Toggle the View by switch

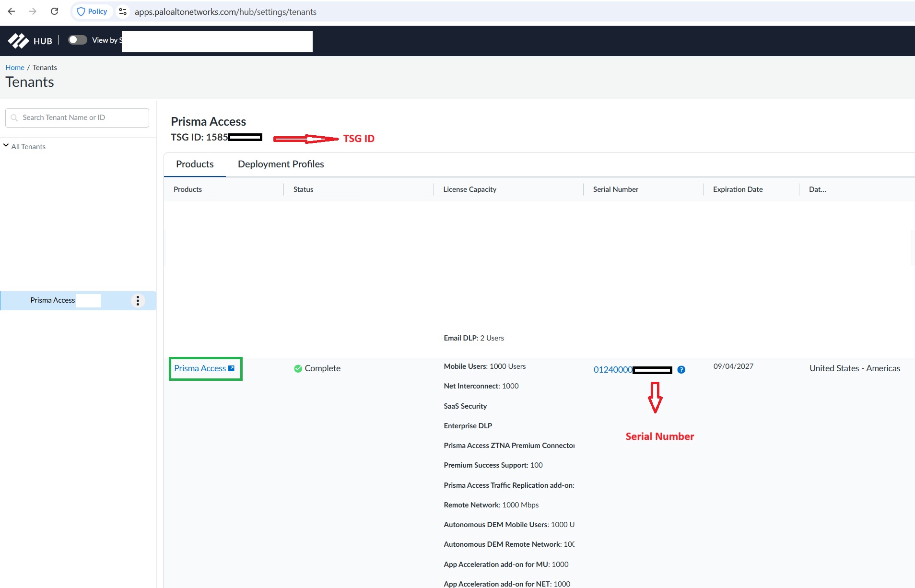click(x=77, y=40)
